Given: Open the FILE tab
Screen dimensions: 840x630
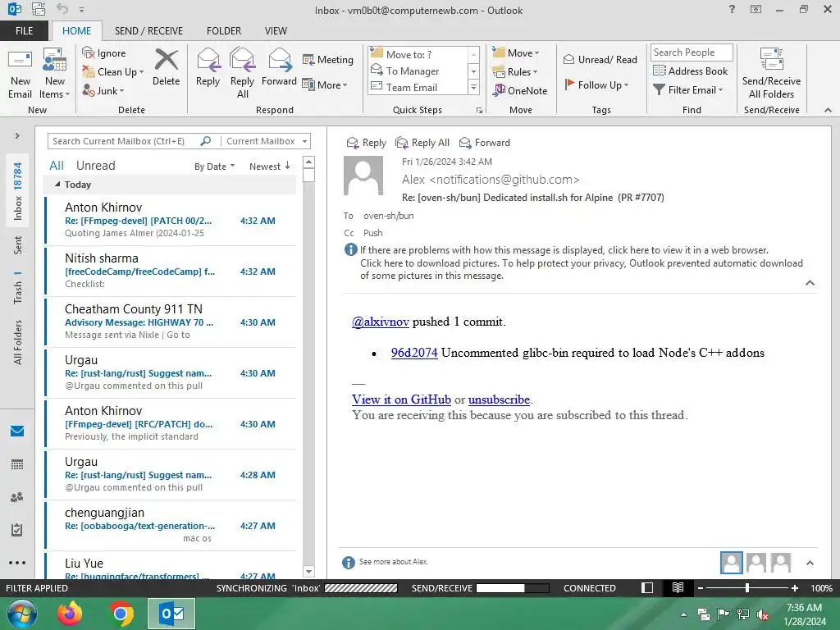Looking at the screenshot, I should tap(24, 30).
